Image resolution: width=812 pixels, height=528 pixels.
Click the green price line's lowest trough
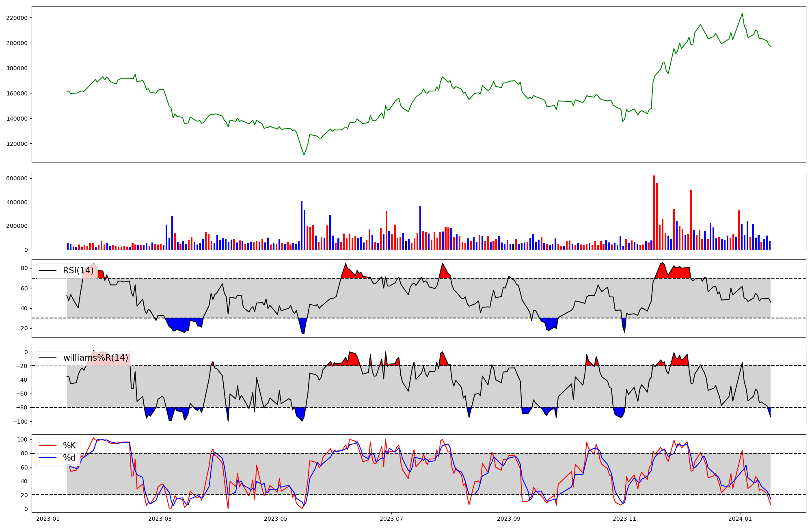pyautogui.click(x=304, y=155)
